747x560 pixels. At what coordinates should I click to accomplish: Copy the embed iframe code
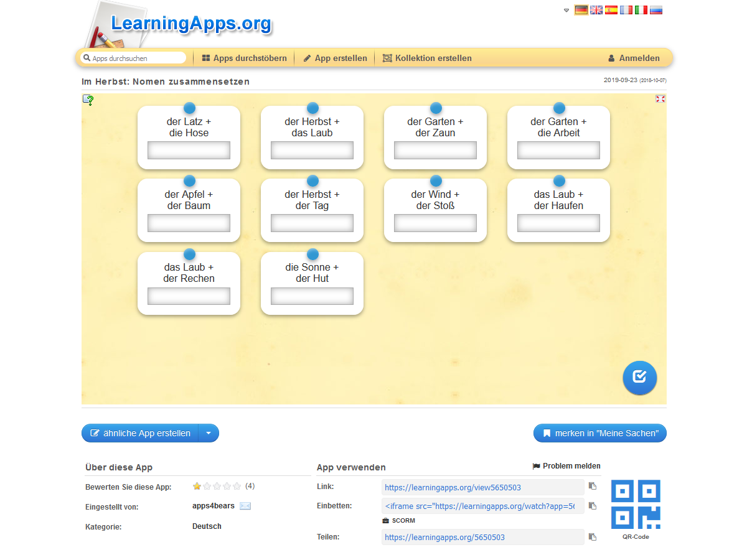pos(593,506)
